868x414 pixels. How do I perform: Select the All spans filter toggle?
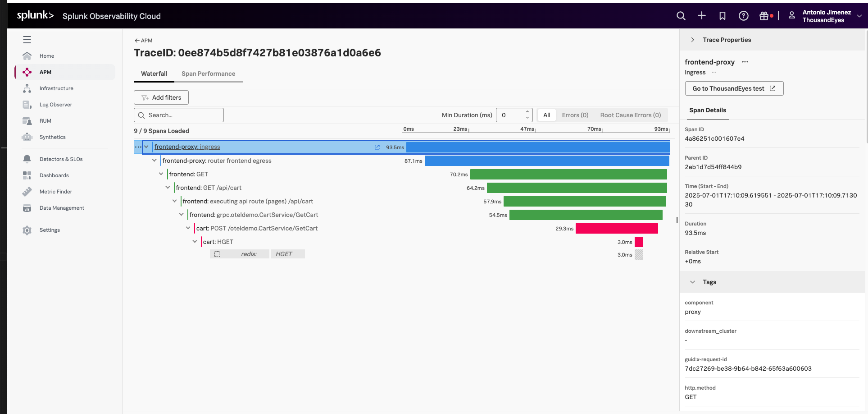[x=547, y=115]
